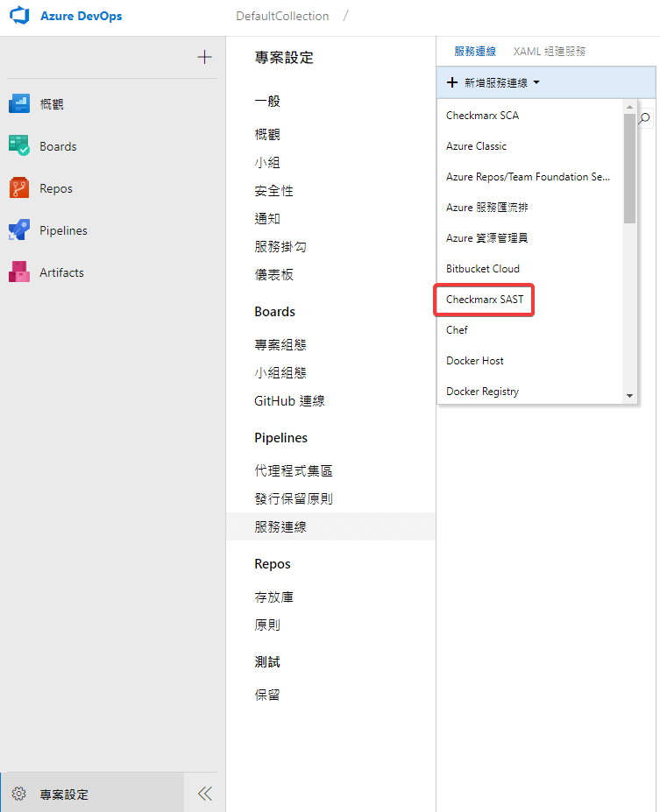Expand the 新增服務連線 dropdown

pyautogui.click(x=493, y=82)
